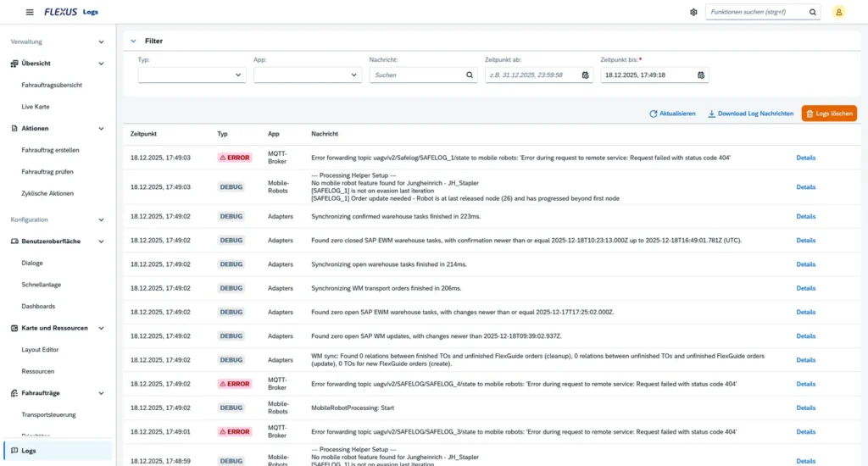Open Ressourcen in sidebar
The height and width of the screenshot is (466, 868).
pyautogui.click(x=37, y=371)
